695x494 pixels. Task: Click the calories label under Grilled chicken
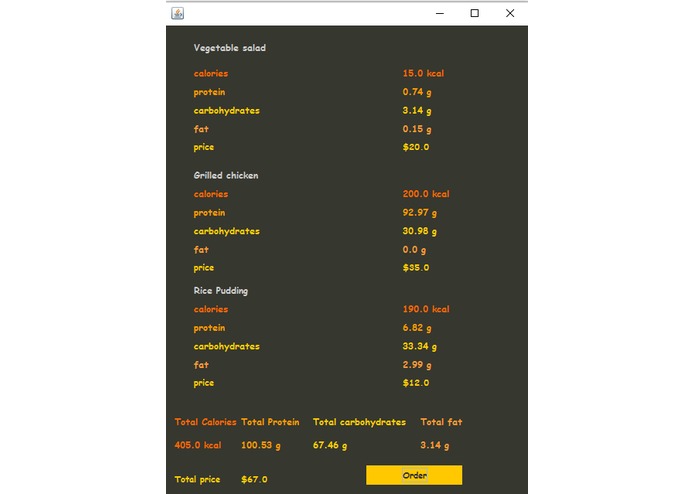211,194
